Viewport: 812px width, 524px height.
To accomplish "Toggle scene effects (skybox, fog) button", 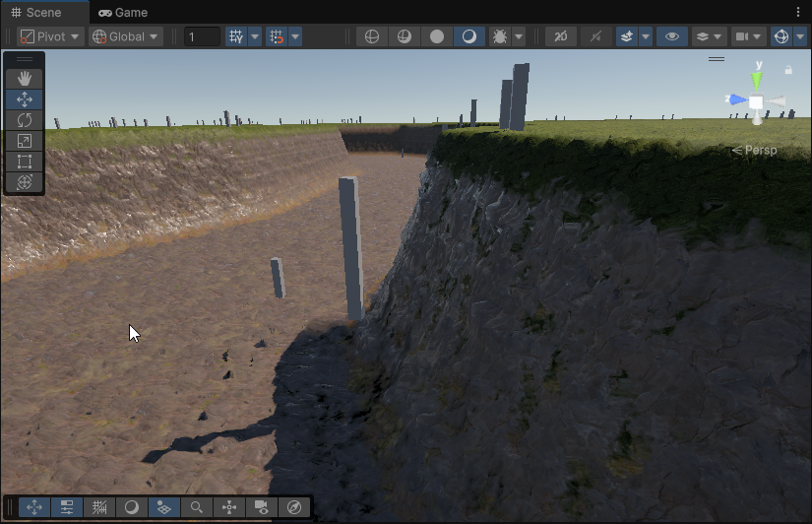I will pos(627,36).
